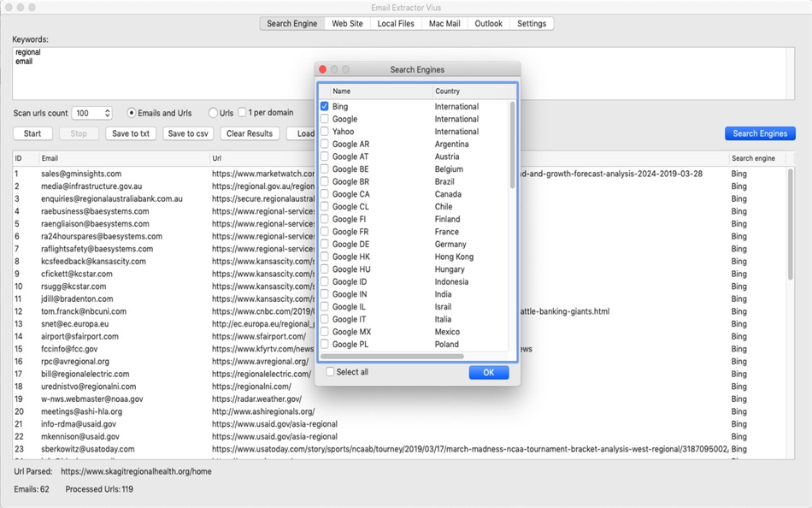
Task: Check the Google ID checkbox
Action: point(324,281)
